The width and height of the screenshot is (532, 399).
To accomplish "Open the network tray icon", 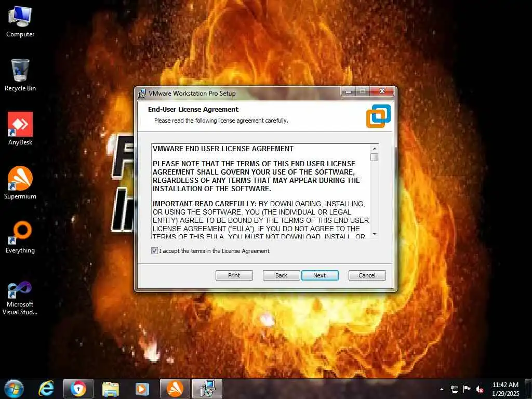I will (454, 389).
